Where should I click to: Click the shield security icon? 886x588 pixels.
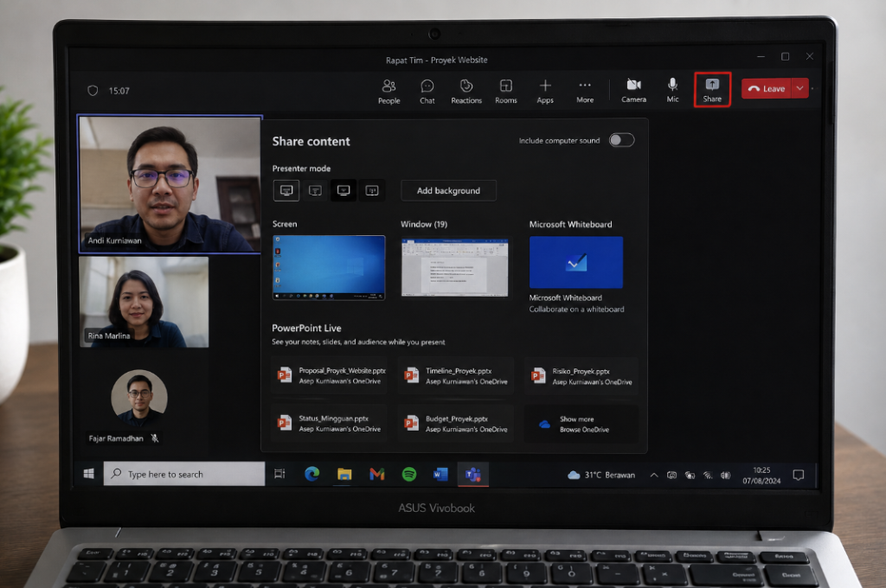[93, 91]
